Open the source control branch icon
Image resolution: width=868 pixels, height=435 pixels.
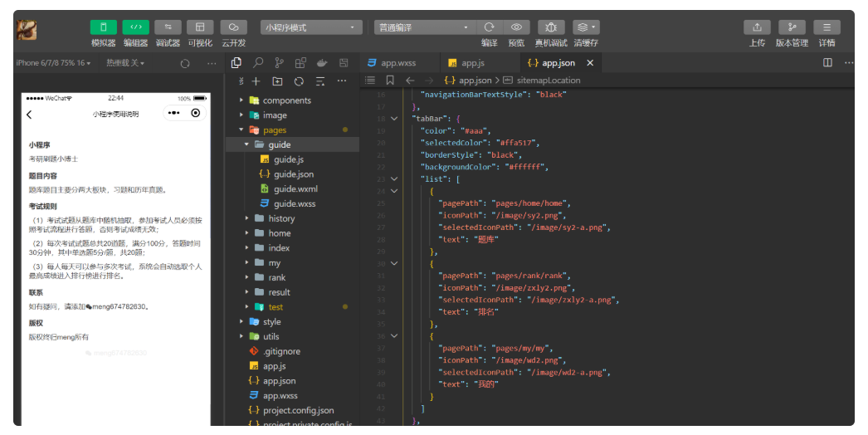pos(279,63)
